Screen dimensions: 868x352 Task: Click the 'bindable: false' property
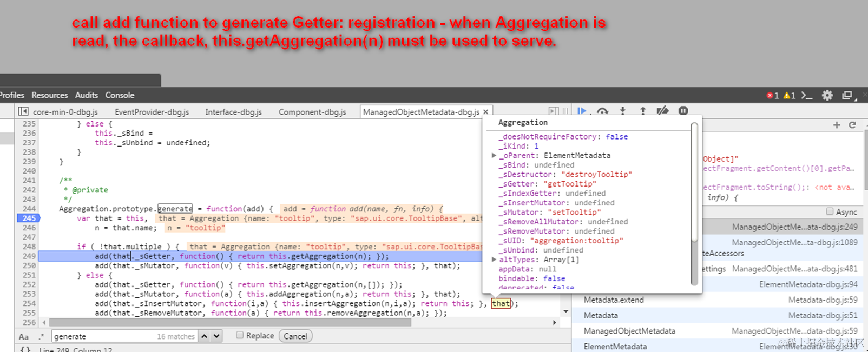click(532, 278)
